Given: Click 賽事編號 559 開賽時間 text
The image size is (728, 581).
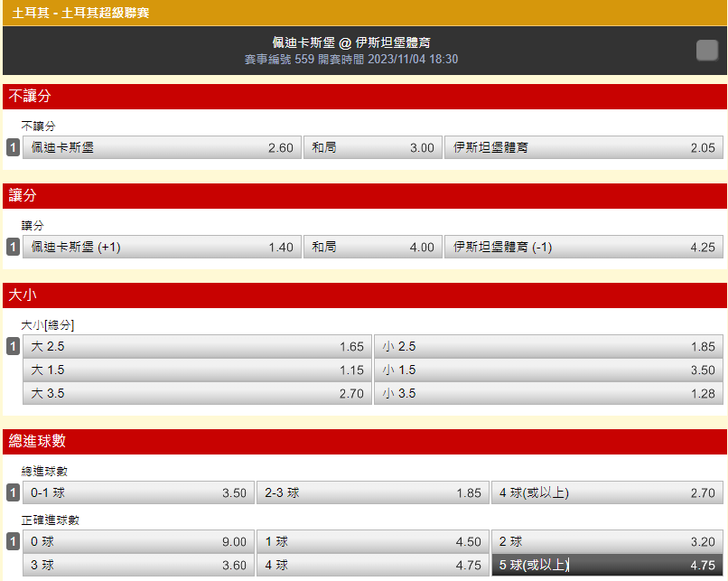Looking at the screenshot, I should 351,60.
